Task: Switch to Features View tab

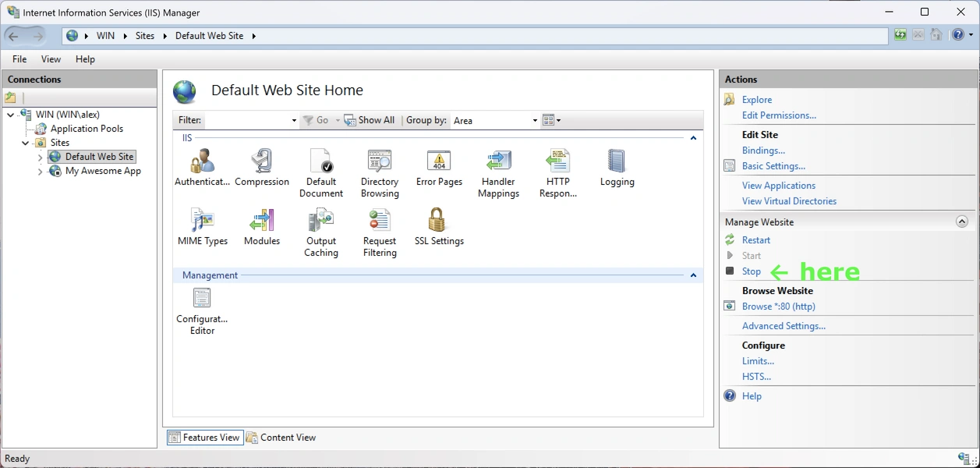Action: (x=205, y=438)
